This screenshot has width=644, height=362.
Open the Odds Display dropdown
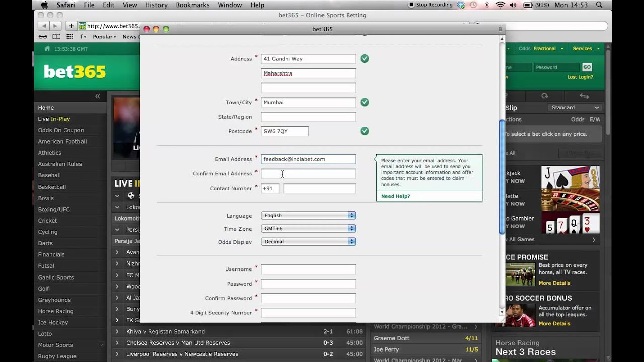(308, 242)
